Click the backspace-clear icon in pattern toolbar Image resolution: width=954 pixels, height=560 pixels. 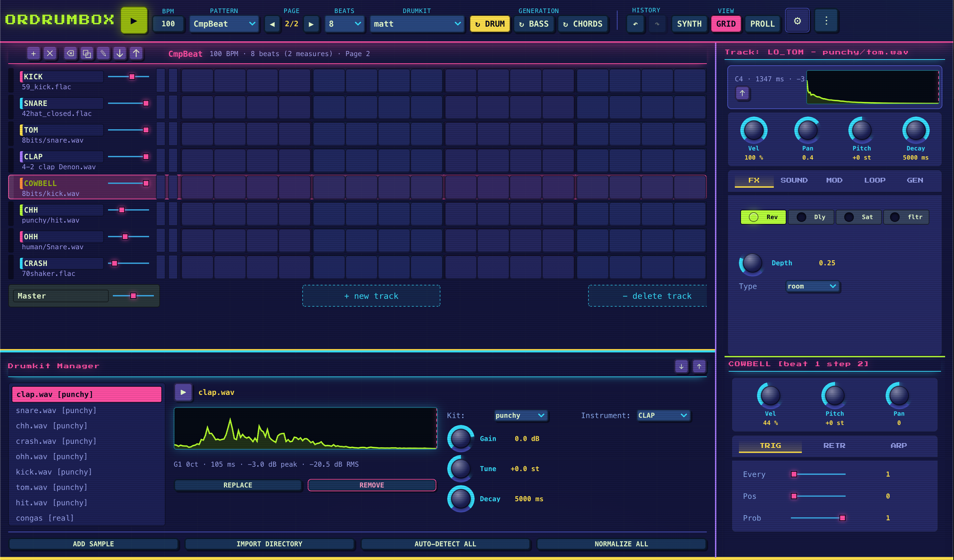click(x=70, y=53)
